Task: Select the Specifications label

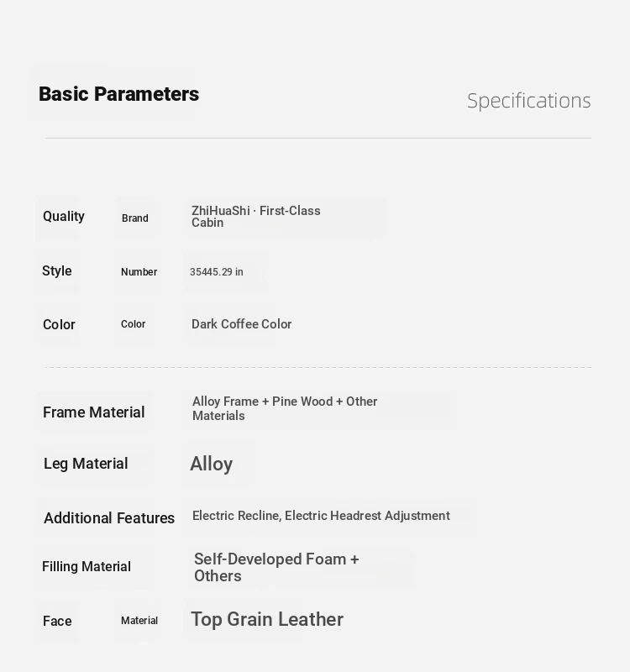Action: tap(529, 101)
